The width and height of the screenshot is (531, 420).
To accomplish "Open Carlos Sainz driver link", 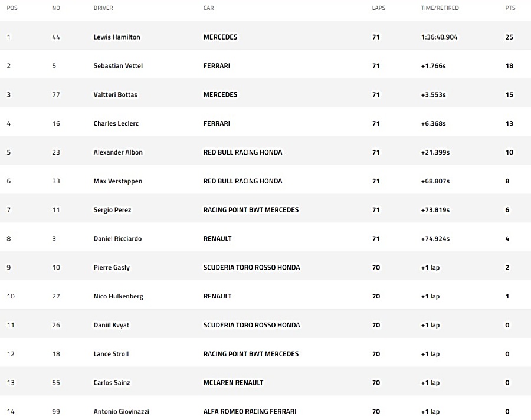I will coord(112,382).
